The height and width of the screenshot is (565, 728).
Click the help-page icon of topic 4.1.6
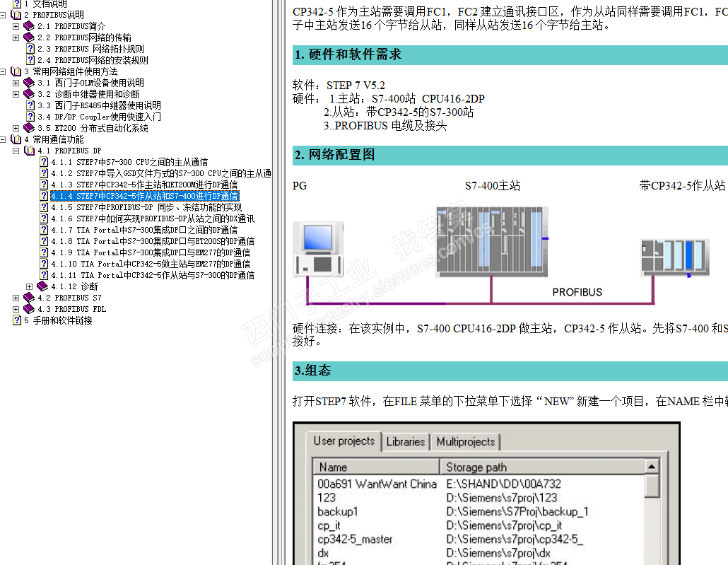[44, 219]
